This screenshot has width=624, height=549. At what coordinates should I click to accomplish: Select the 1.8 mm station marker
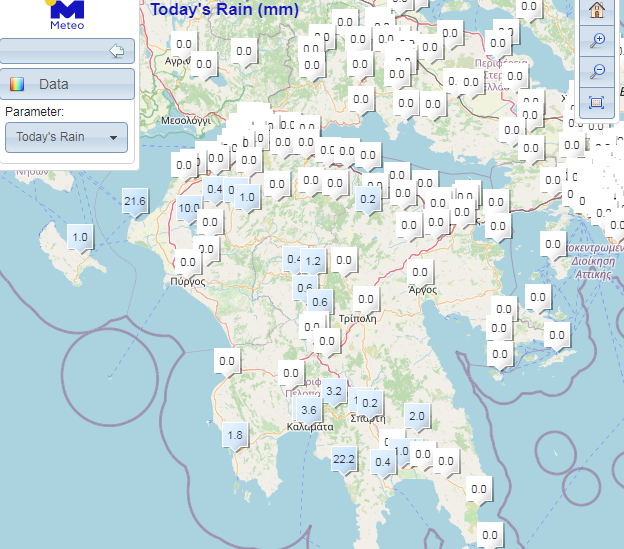tap(235, 435)
